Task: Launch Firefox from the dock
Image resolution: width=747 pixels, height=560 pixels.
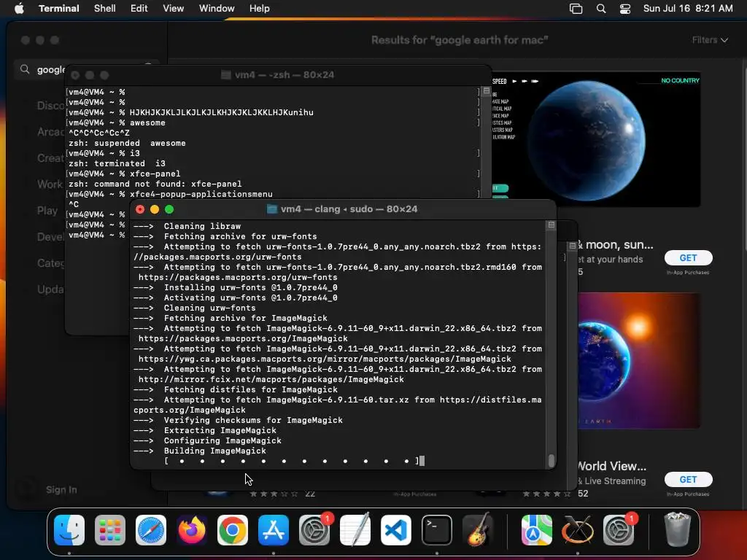Action: tap(192, 530)
